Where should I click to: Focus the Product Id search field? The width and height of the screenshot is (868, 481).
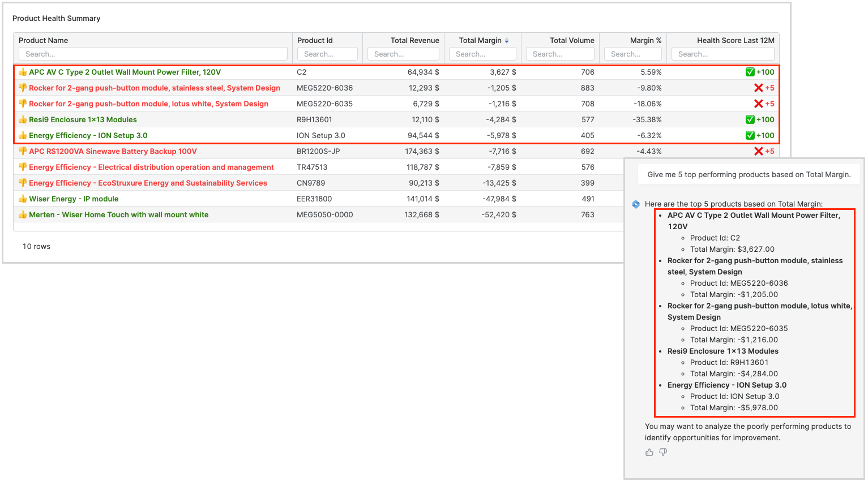click(327, 54)
